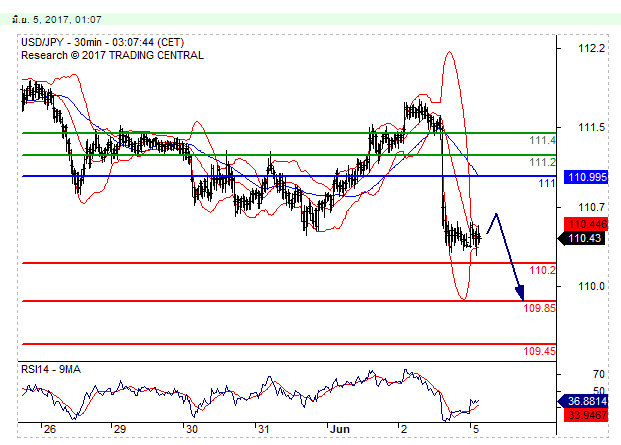The height and width of the screenshot is (445, 621).
Task: Click the '31' date axis label
Action: pos(263,429)
